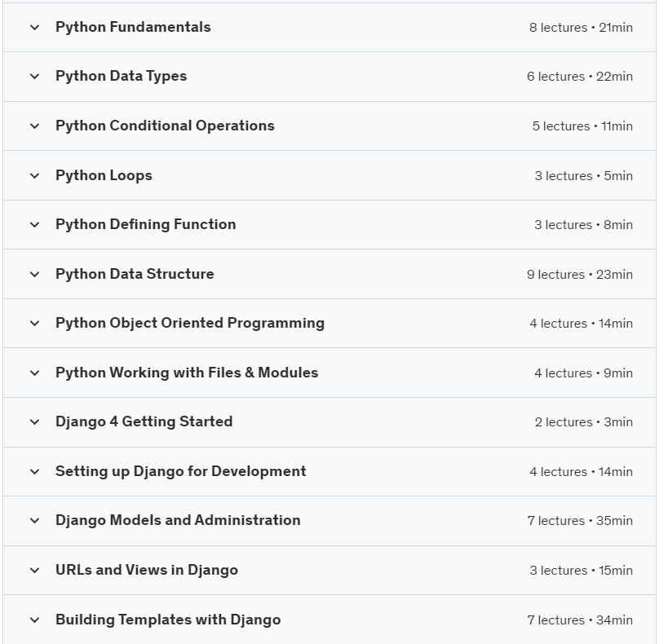Click the '9 lectures • 23min' text
Viewport: 659px width, 644px height.
(x=580, y=275)
